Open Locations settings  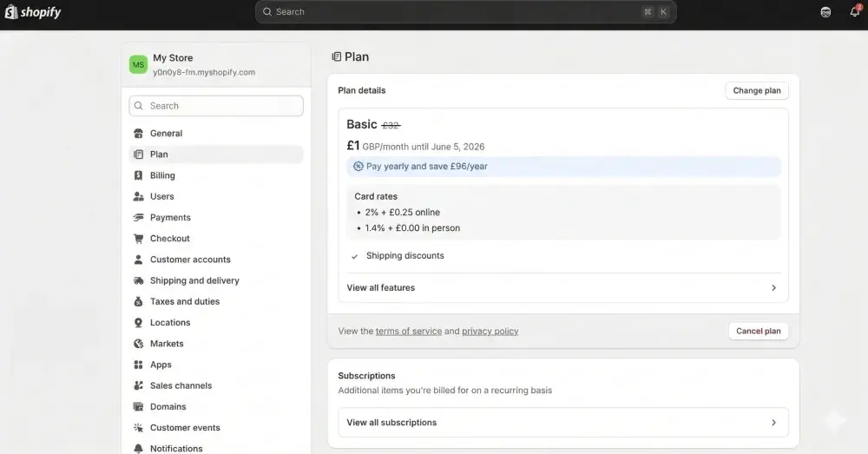click(x=216, y=323)
